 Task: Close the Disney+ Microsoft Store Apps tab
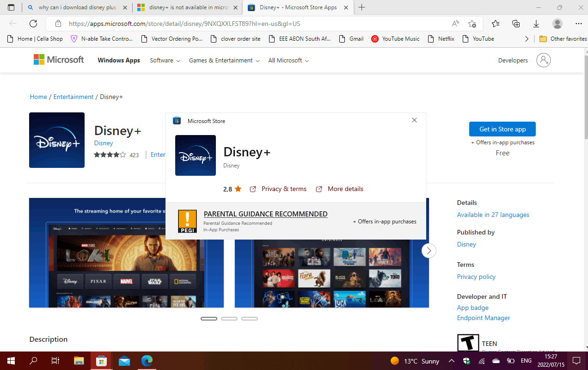point(346,7)
